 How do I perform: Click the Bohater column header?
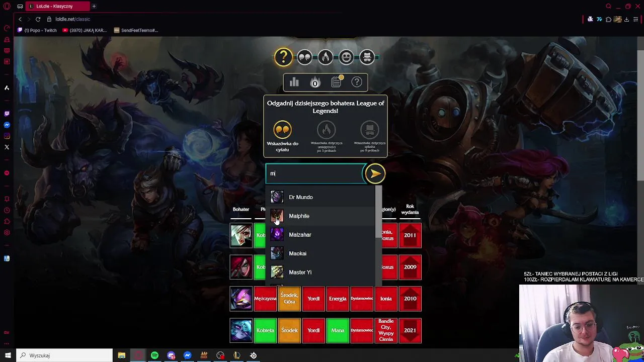coord(241,209)
